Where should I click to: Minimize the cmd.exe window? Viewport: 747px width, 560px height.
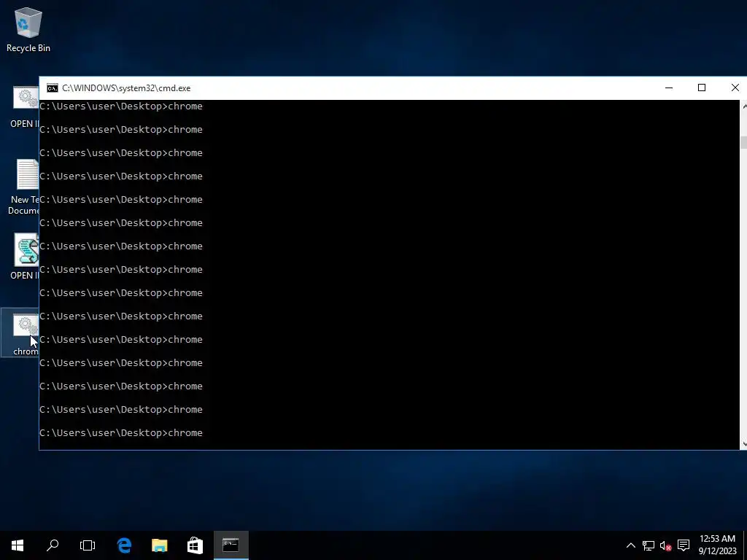click(x=669, y=88)
